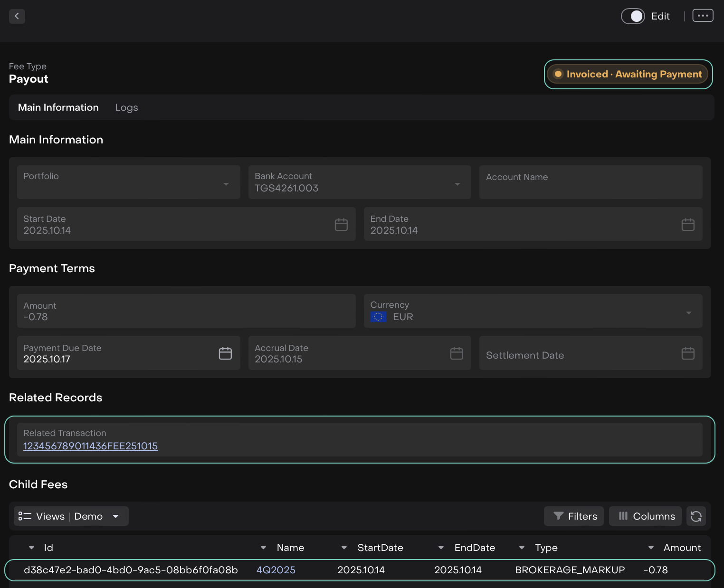Click the Start Date calendar icon
724x588 pixels.
click(x=341, y=225)
